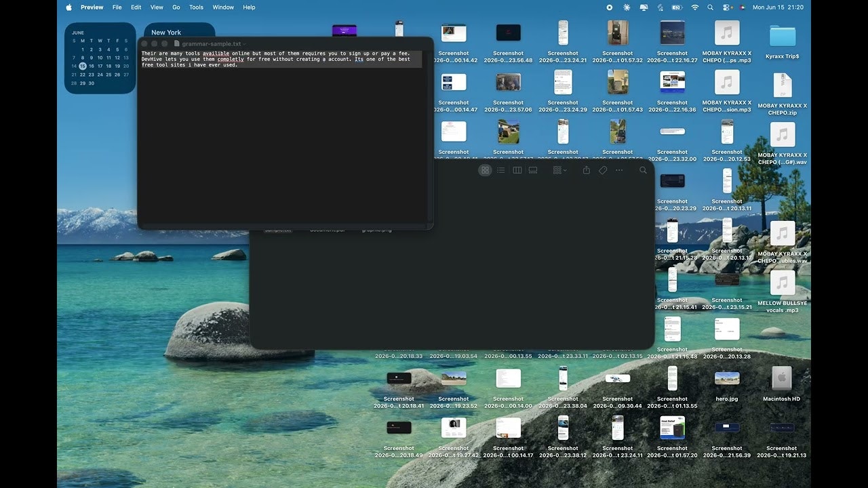Open the Apple menu
Image resolution: width=868 pixels, height=488 pixels.
[x=68, y=7]
